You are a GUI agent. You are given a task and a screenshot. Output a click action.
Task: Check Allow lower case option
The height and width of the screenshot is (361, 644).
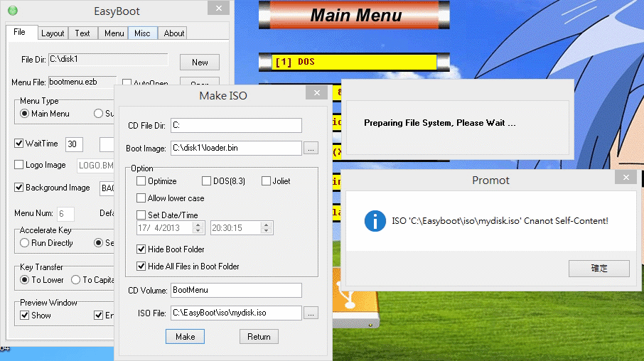pos(141,198)
